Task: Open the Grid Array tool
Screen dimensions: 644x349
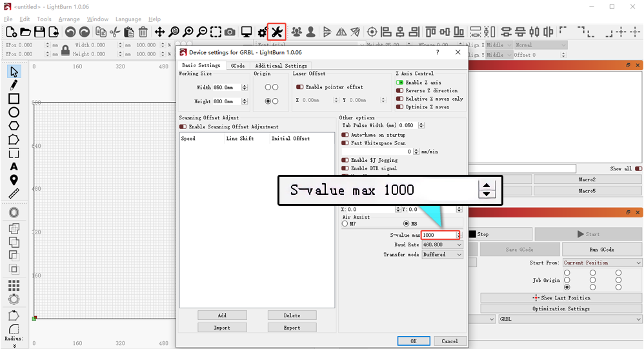Action: click(x=14, y=285)
